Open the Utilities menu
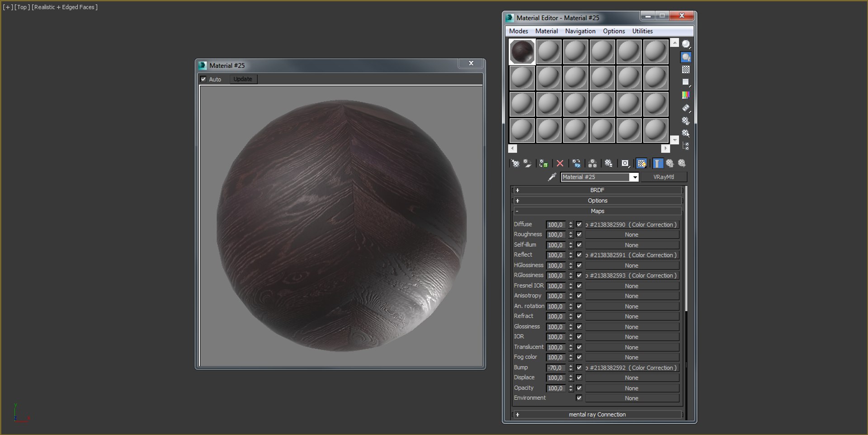Screen dimensions: 868x435 (x=642, y=31)
